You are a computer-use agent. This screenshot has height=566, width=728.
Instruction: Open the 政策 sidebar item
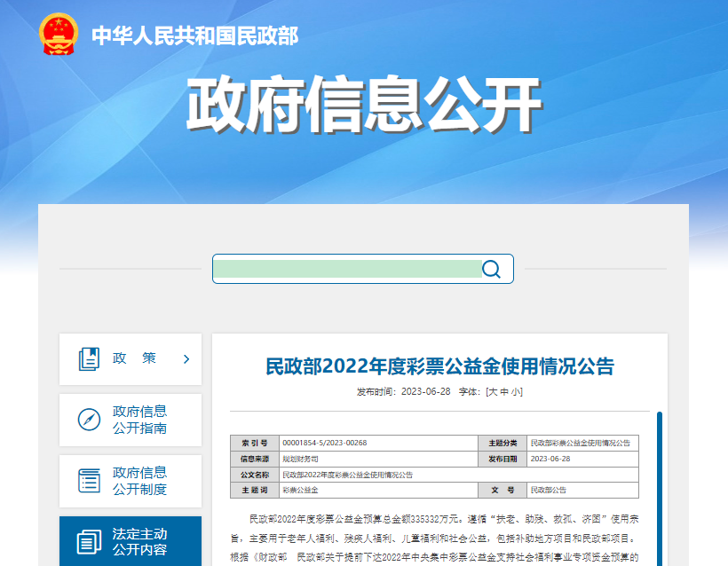point(131,359)
